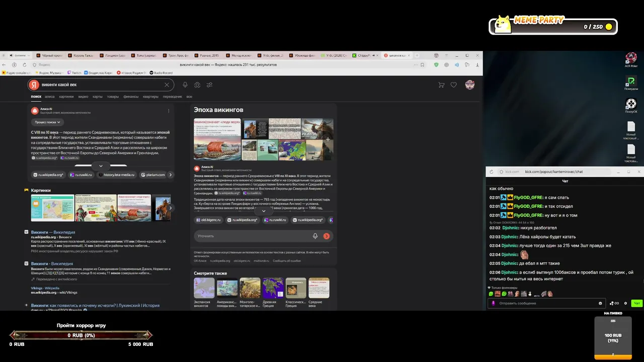The width and height of the screenshot is (644, 362).
Task: Open ПокерОК desktop icon
Action: (631, 106)
